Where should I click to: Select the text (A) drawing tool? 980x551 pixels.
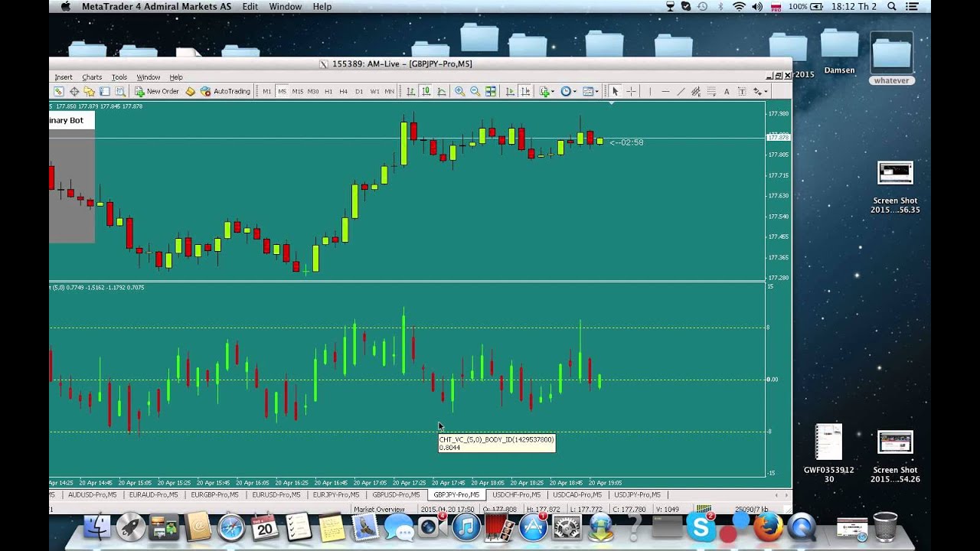(727, 91)
